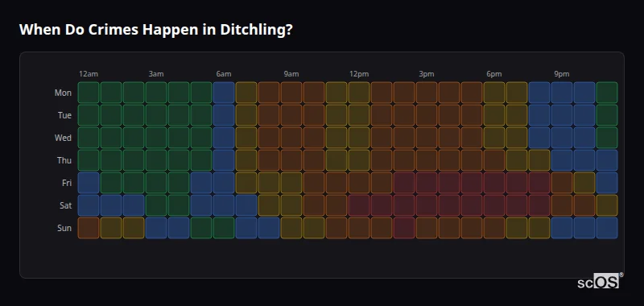
Task: Click the yellow Monday 7am cell
Action: pos(246,93)
